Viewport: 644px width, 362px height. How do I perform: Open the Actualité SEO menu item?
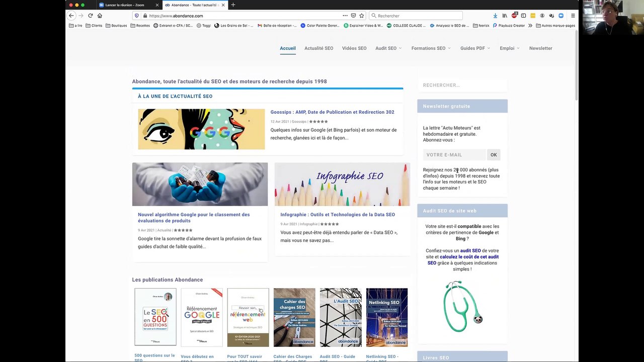[318, 48]
